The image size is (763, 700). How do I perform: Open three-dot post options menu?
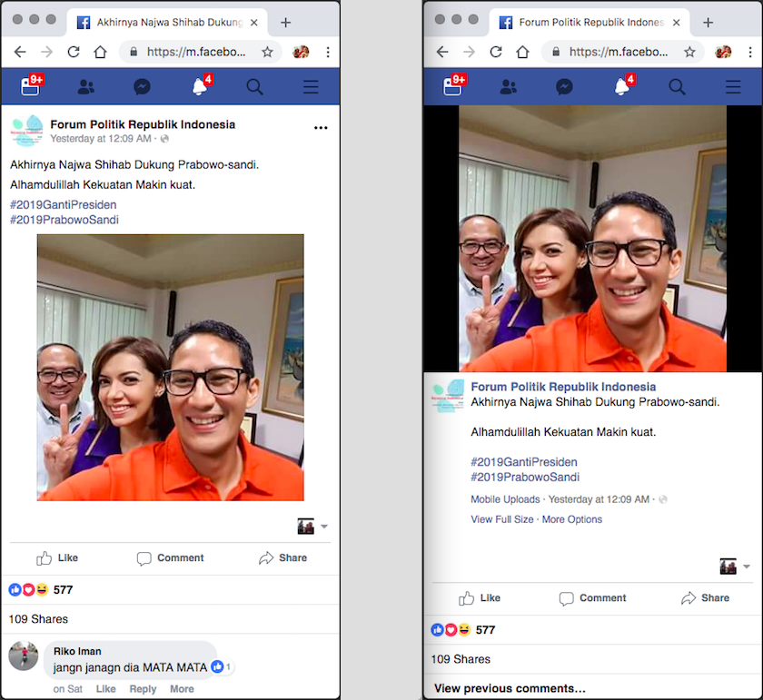321,128
